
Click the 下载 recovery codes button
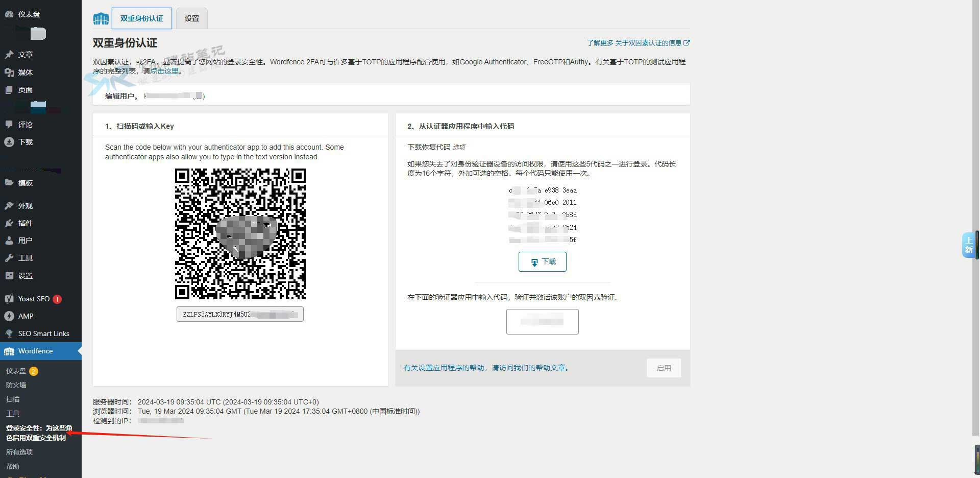(x=543, y=262)
